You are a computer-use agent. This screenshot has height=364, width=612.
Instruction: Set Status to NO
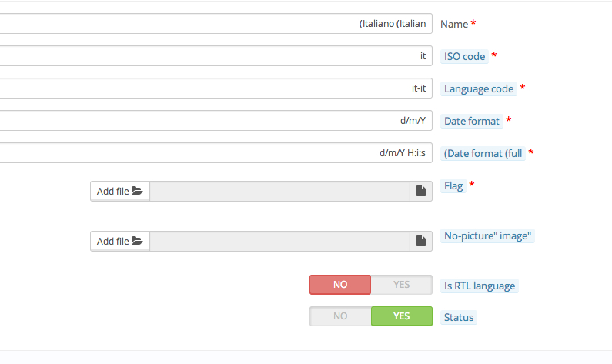coord(340,316)
